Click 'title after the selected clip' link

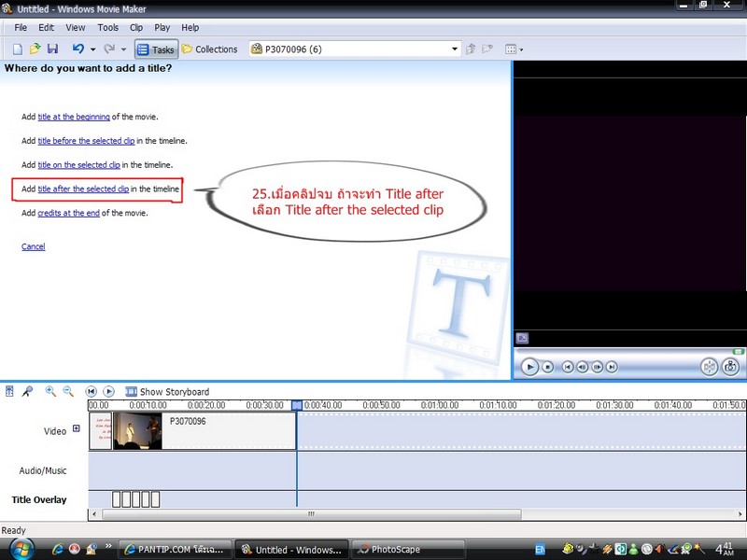[83, 189]
